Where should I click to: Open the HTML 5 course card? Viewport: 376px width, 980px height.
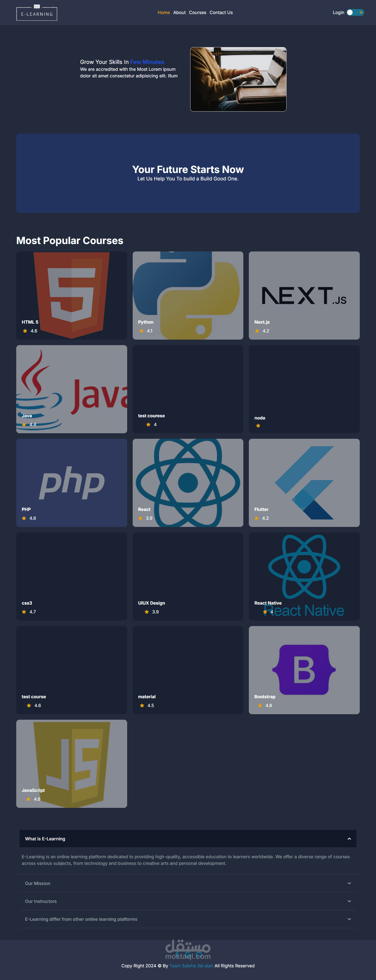tap(72, 295)
